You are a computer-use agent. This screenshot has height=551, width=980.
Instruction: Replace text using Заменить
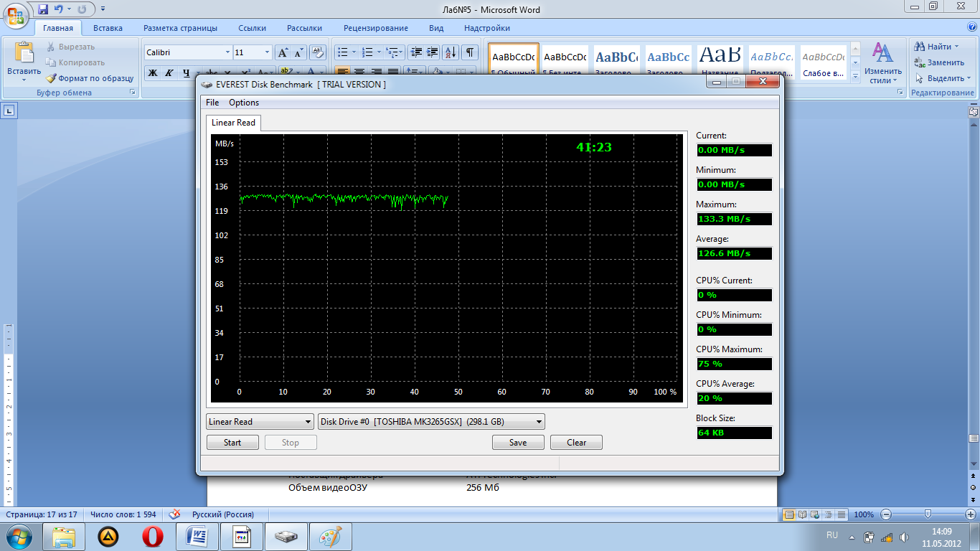[939, 62]
